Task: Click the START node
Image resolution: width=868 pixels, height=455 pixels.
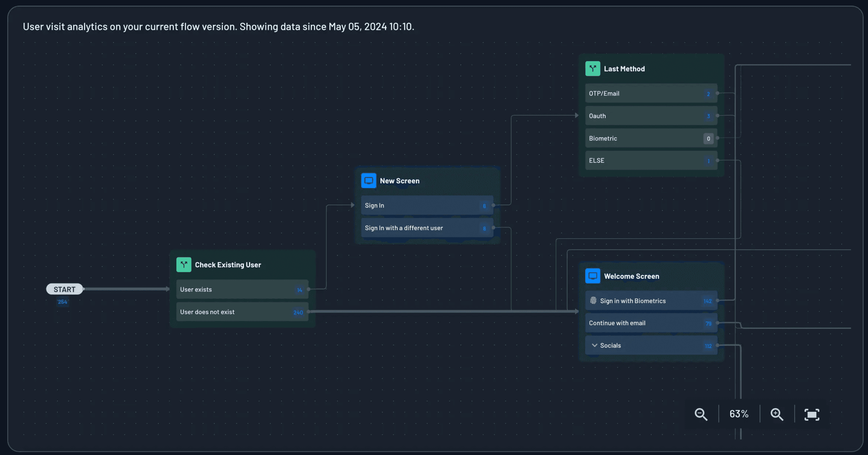Action: (65, 289)
